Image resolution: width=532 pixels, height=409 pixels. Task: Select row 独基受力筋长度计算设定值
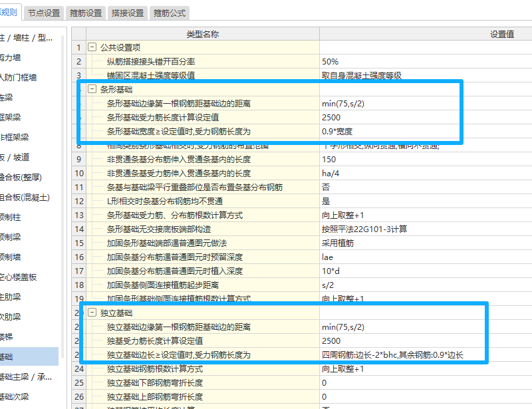point(203,341)
